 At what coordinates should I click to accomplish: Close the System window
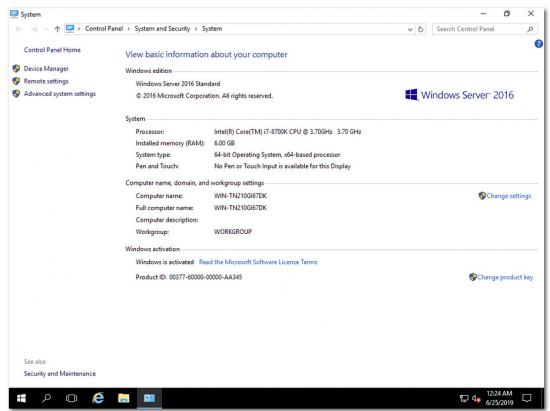[531, 14]
